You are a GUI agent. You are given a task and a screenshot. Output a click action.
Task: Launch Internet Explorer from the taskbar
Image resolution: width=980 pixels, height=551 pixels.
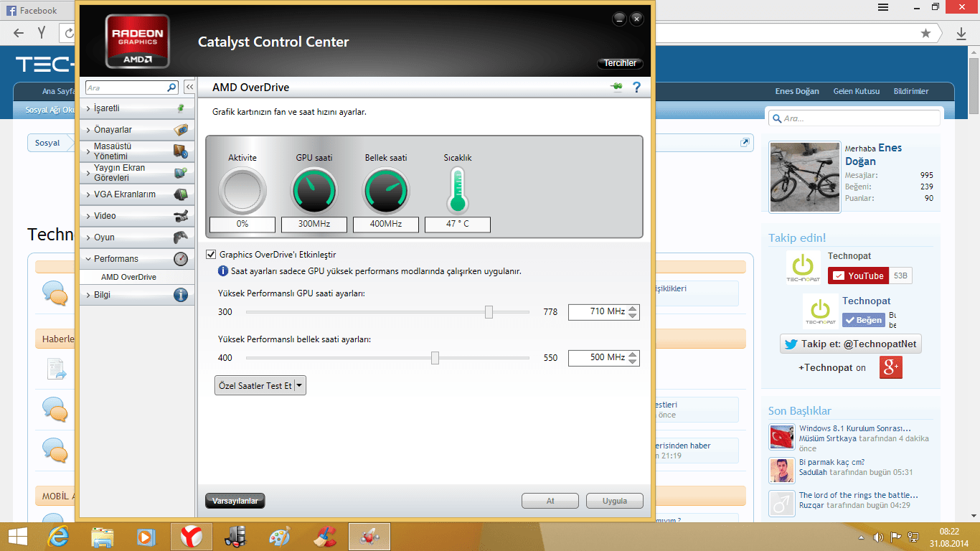pyautogui.click(x=58, y=536)
